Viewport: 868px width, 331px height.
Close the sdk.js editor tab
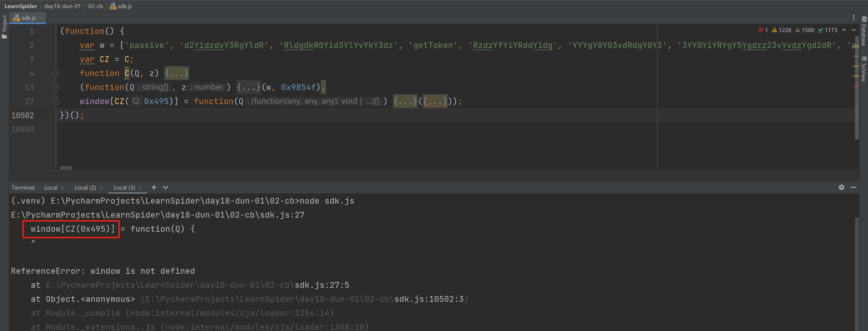(41, 18)
